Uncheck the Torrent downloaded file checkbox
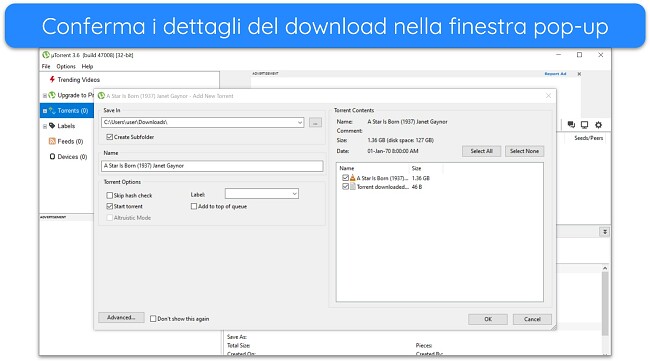650x361 pixels. tap(345, 187)
